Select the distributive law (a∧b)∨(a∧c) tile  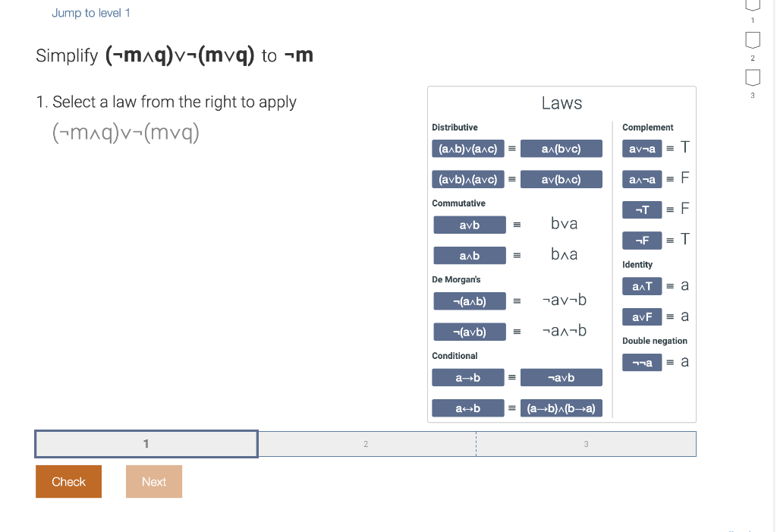pyautogui.click(x=469, y=148)
